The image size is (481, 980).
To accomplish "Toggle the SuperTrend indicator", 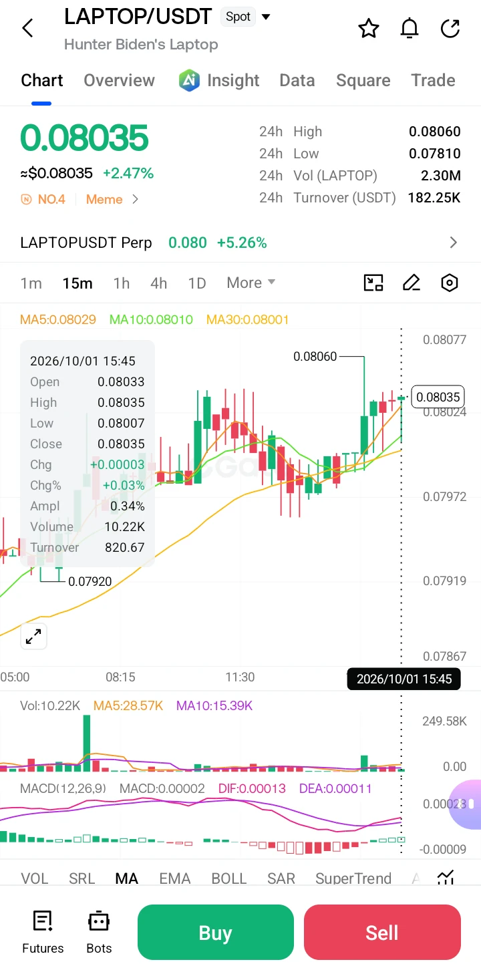I will point(353,878).
